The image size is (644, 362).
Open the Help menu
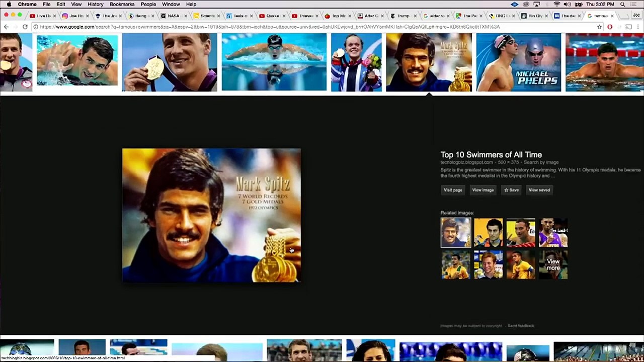(x=191, y=4)
